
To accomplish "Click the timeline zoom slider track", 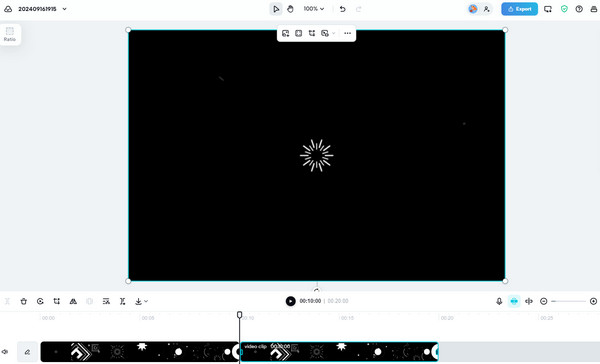I will pos(568,301).
